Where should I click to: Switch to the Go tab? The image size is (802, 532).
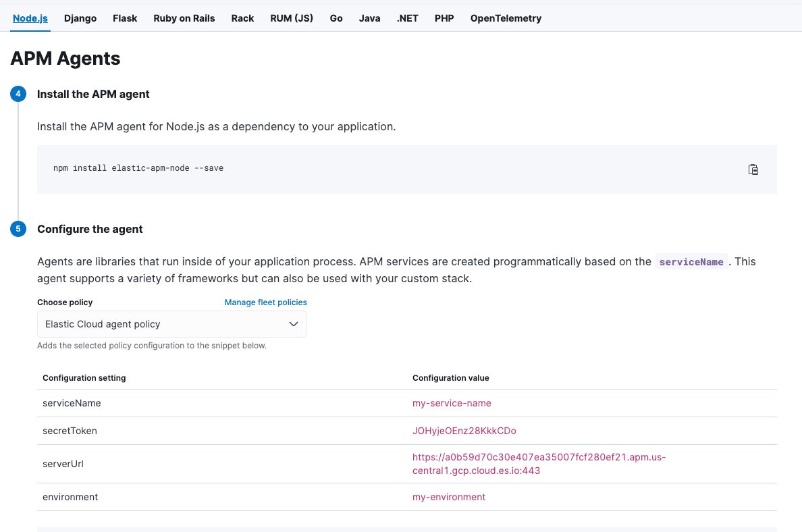[336, 18]
